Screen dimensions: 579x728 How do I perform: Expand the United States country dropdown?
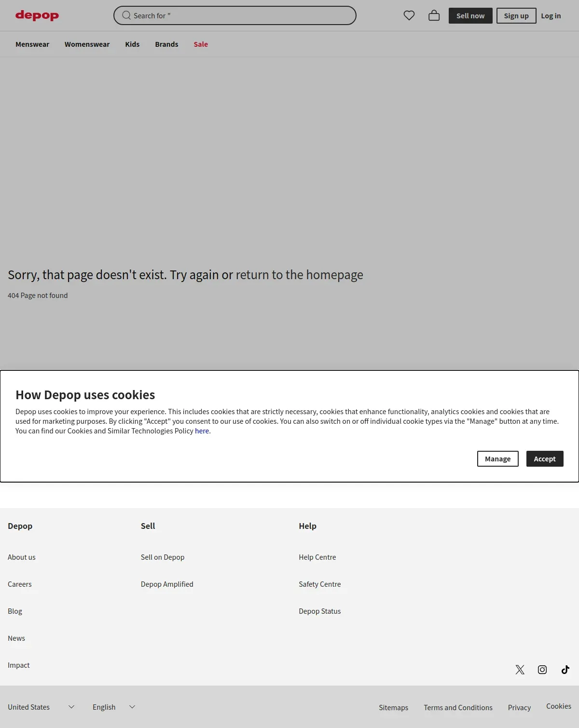41,707
